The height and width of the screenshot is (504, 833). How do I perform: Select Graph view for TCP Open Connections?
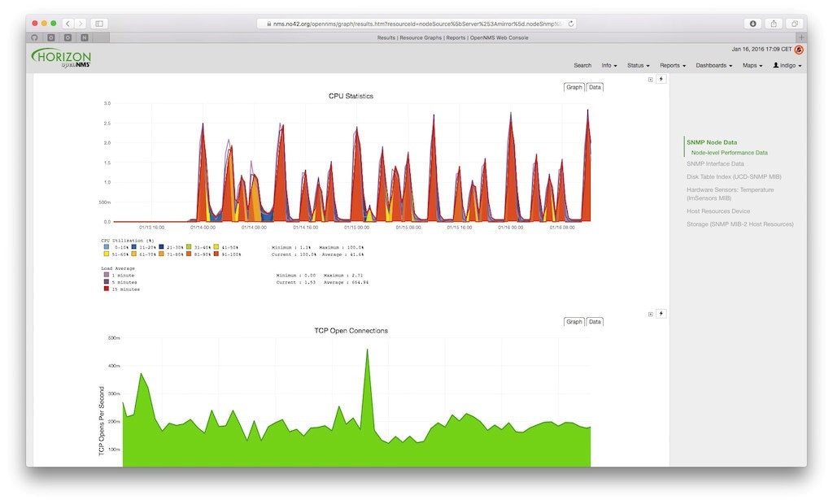(x=574, y=322)
